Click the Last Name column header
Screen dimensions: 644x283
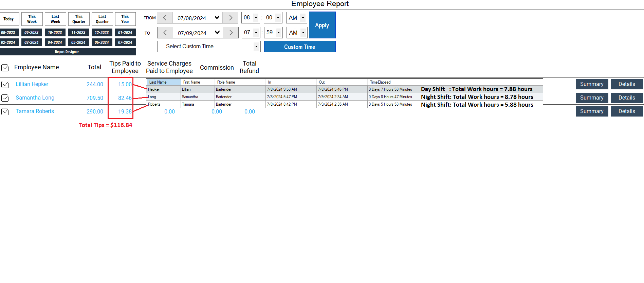(163, 82)
